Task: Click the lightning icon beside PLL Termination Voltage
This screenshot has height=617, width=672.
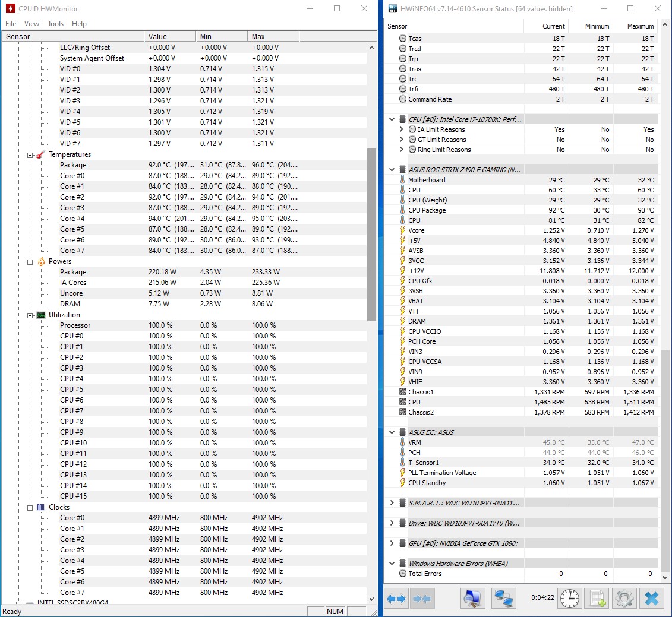Action: [402, 473]
